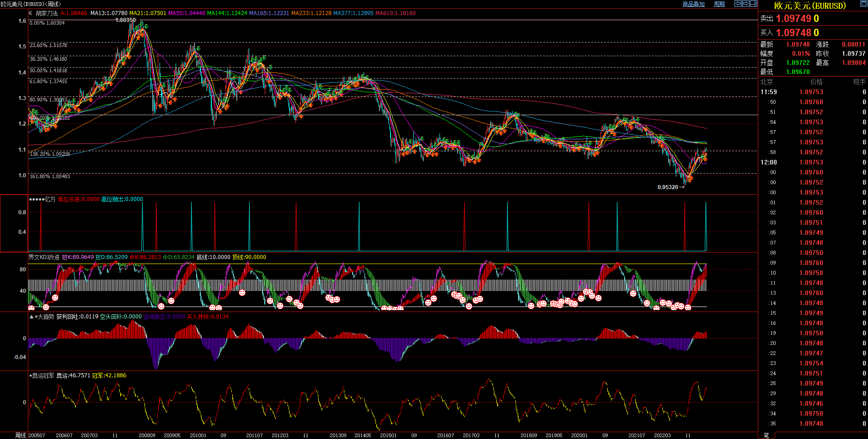Click the 38.20% 1.46180 Fibonacci level label

[x=48, y=59]
